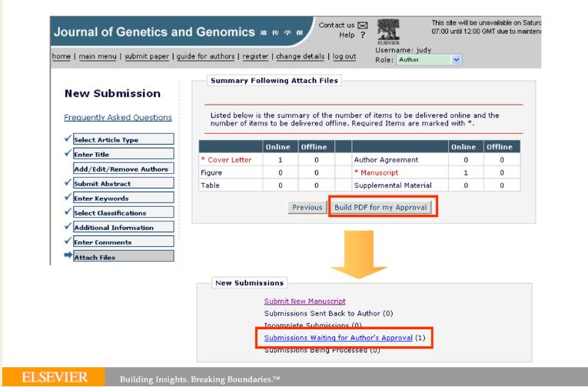
Task: Click the Supplemental Material row label
Action: click(x=393, y=185)
